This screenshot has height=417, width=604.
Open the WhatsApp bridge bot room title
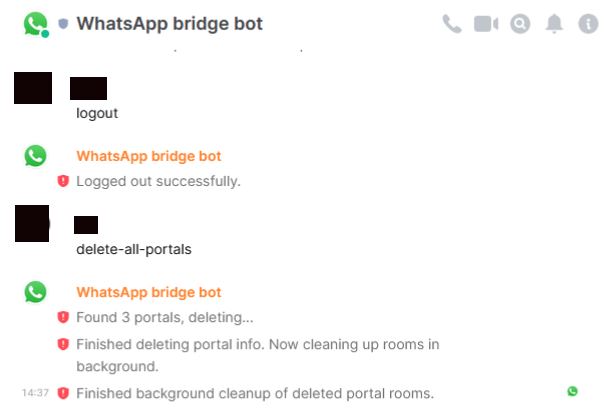[169, 24]
